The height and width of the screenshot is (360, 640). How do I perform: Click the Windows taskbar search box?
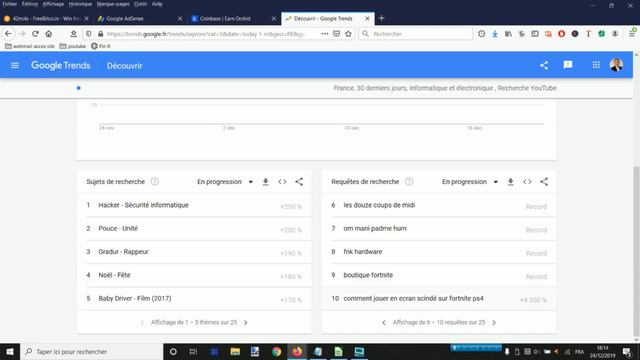coord(91,351)
